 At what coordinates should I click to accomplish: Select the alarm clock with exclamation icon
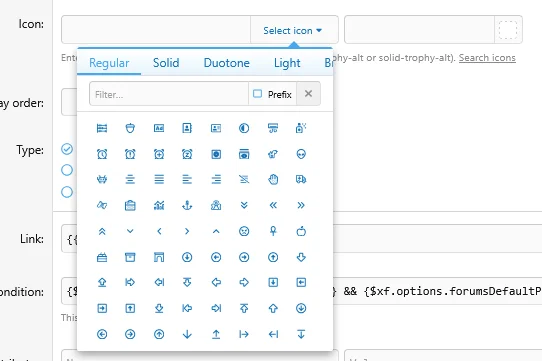coord(130,154)
